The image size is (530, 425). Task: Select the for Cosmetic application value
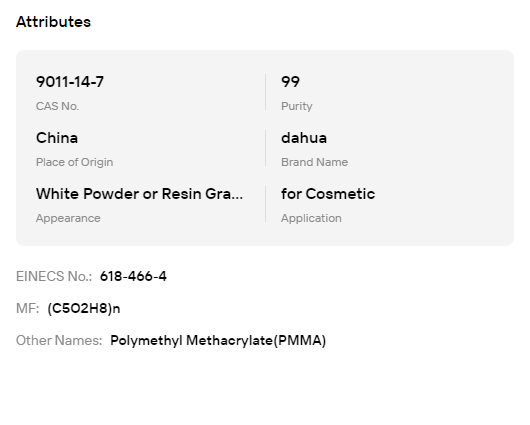coord(328,194)
